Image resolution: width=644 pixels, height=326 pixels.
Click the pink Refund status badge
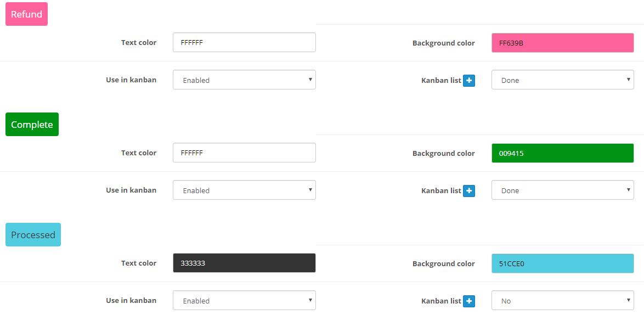coord(26,14)
